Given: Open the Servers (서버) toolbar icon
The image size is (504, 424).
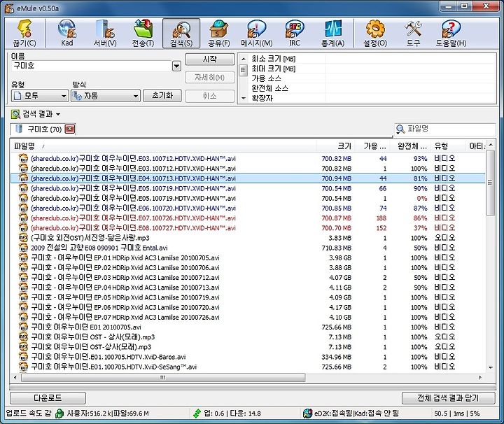Looking at the screenshot, I should 105,33.
